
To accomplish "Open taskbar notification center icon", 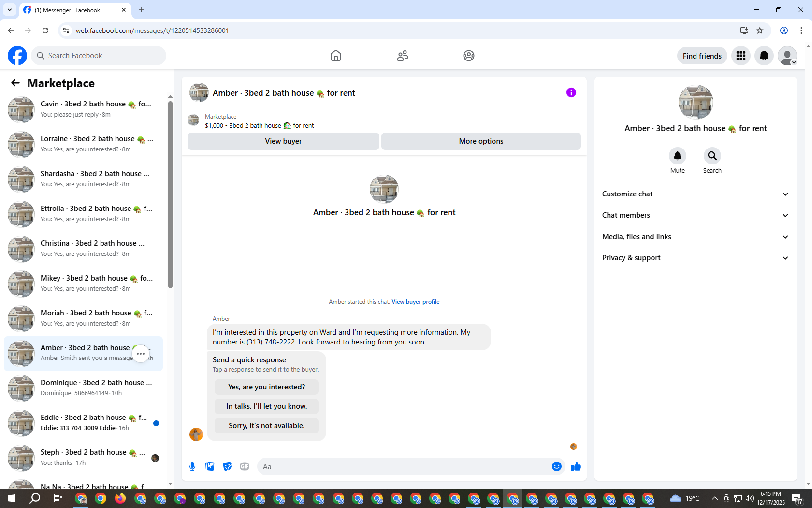I will [x=797, y=498].
